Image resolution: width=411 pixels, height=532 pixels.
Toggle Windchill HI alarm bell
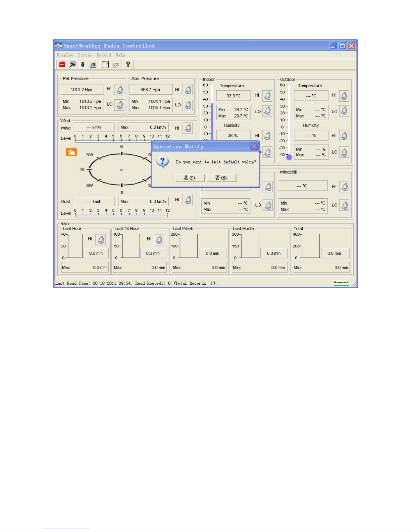pos(344,187)
